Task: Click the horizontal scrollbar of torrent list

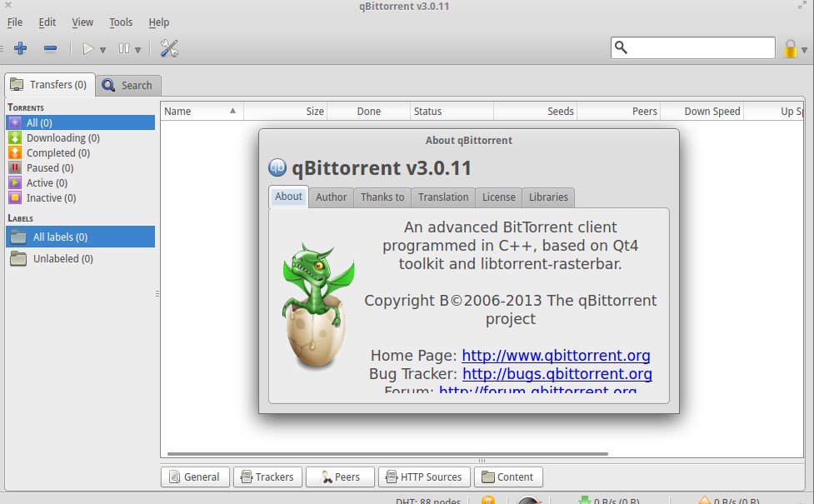Action: (x=387, y=454)
